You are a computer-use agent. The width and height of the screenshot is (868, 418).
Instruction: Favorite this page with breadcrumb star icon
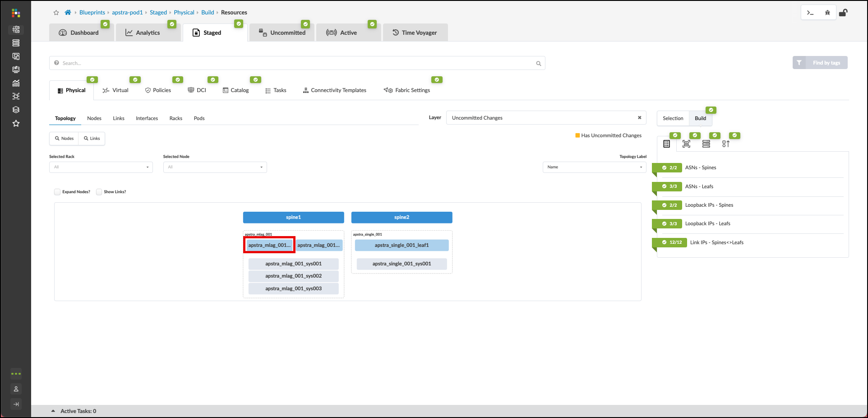click(56, 13)
